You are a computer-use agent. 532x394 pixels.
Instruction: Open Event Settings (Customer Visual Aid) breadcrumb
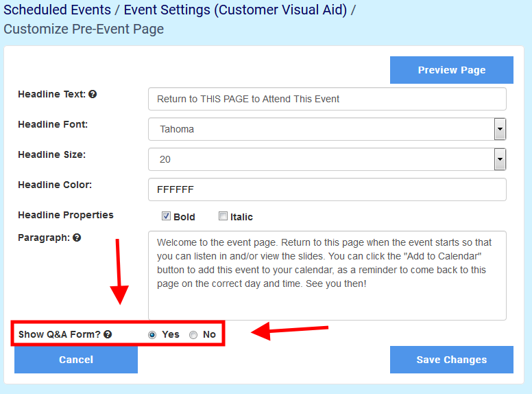235,10
